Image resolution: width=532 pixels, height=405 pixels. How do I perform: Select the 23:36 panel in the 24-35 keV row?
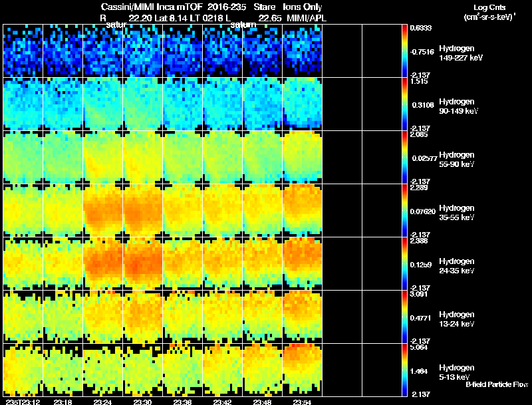click(183, 264)
